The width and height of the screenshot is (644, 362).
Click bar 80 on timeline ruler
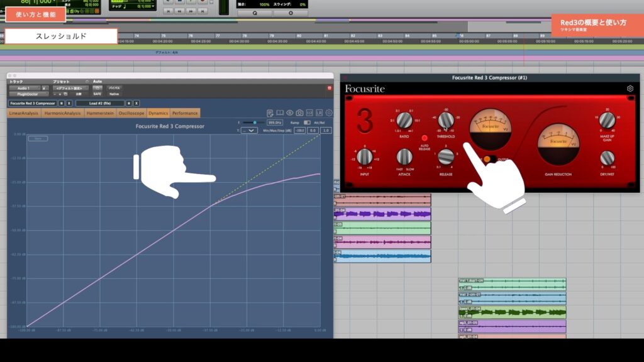[x=299, y=36]
